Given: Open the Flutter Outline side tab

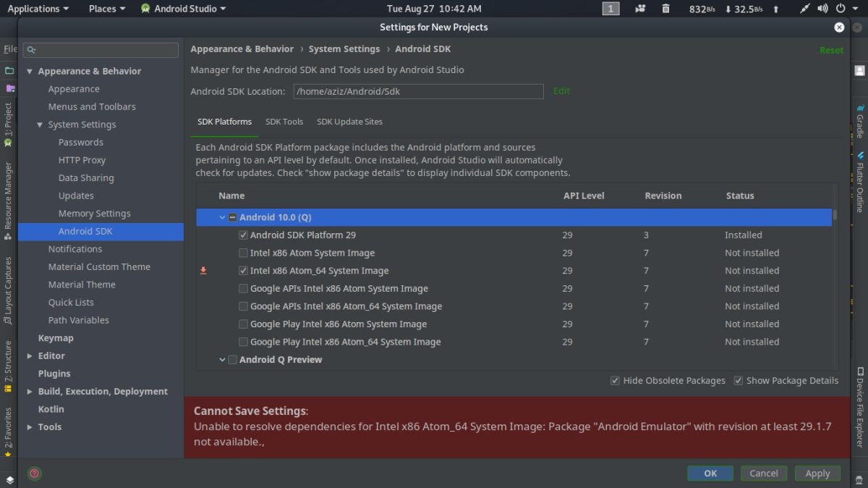Looking at the screenshot, I should [x=860, y=182].
